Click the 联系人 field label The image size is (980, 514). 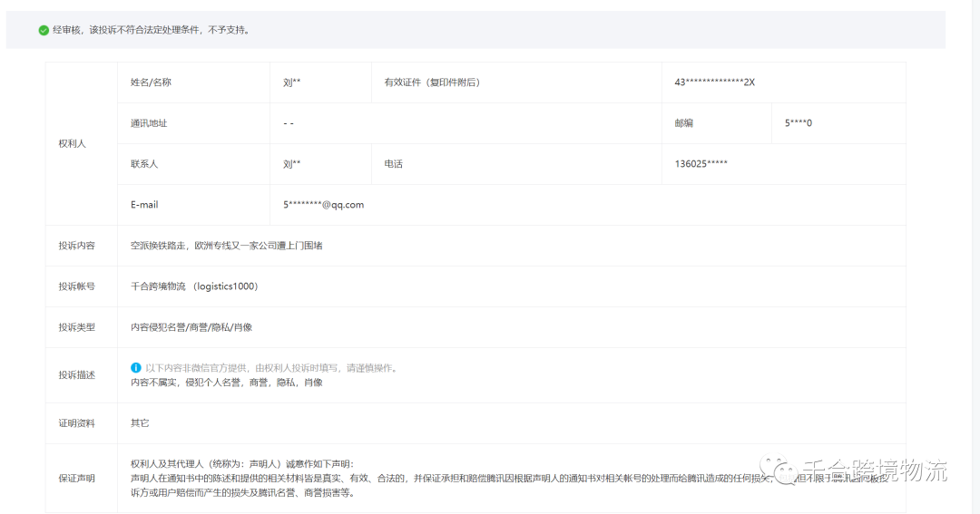(144, 164)
